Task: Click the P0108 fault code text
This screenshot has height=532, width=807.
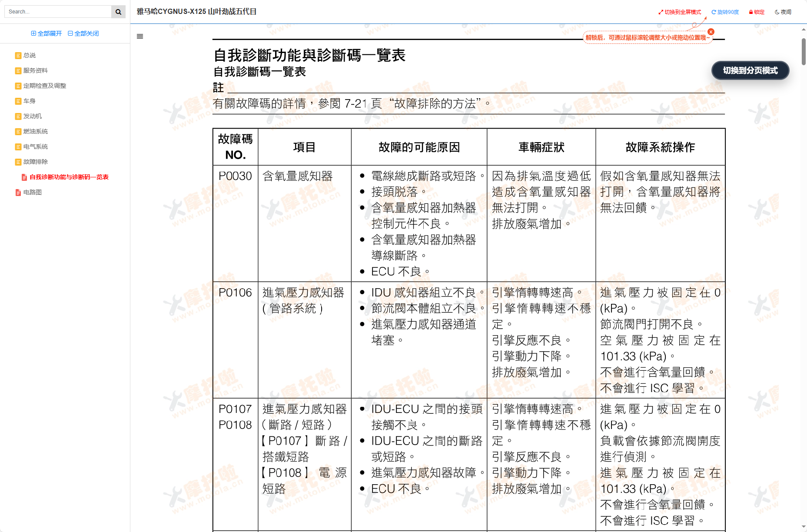Action: (235, 425)
